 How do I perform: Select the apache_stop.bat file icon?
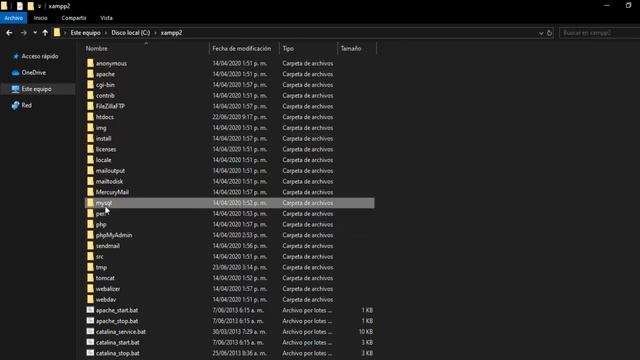90,321
